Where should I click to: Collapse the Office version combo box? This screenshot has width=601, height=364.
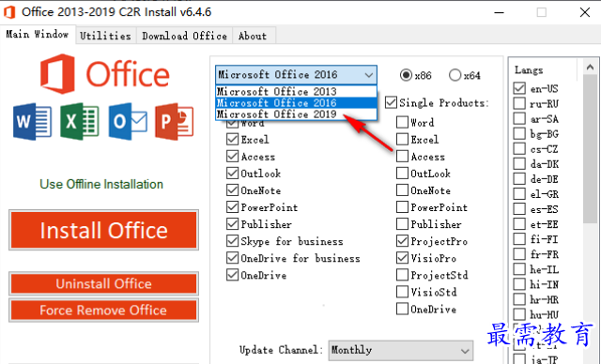point(369,75)
